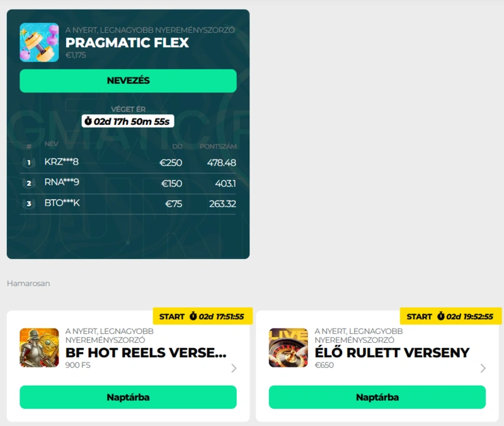The height and width of the screenshot is (426, 504).
Task: Click the first-place rank badge icon
Action: [28, 163]
